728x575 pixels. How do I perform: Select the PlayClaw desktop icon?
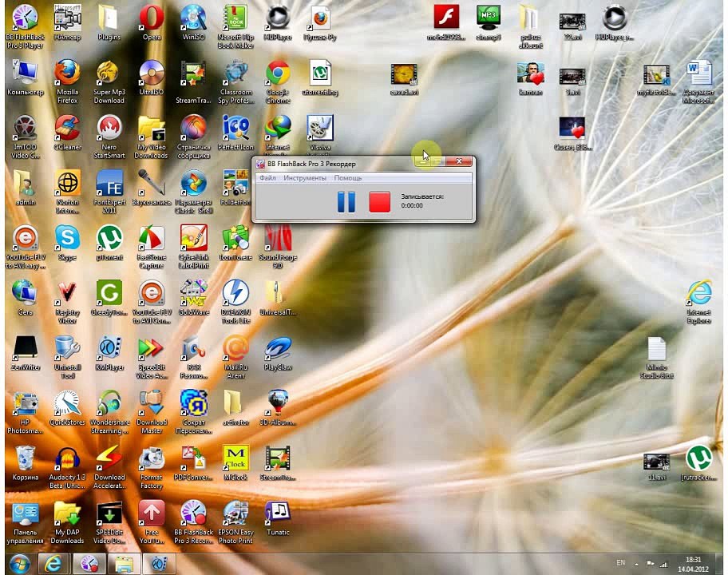(278, 353)
